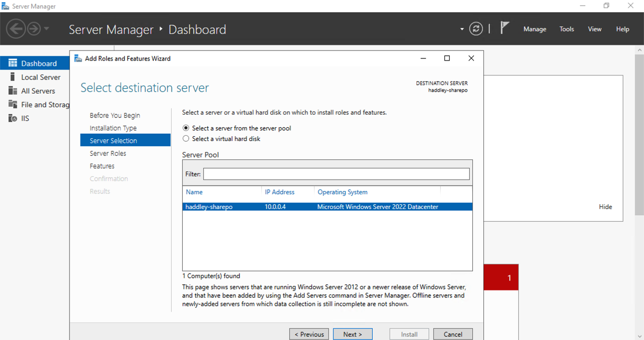Viewport: 644px width, 340px height.
Task: Open the navigation history dropdown arrow
Action: click(x=46, y=28)
